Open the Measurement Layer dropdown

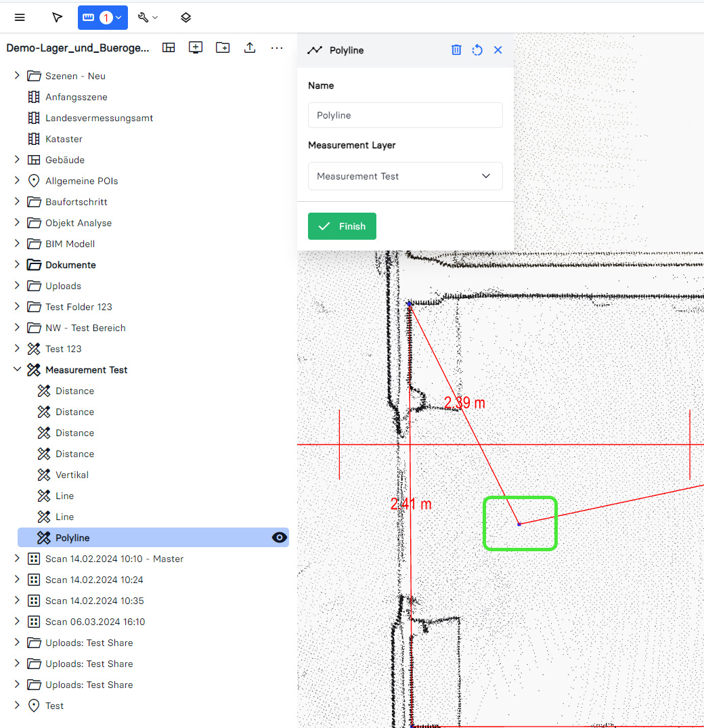(405, 176)
